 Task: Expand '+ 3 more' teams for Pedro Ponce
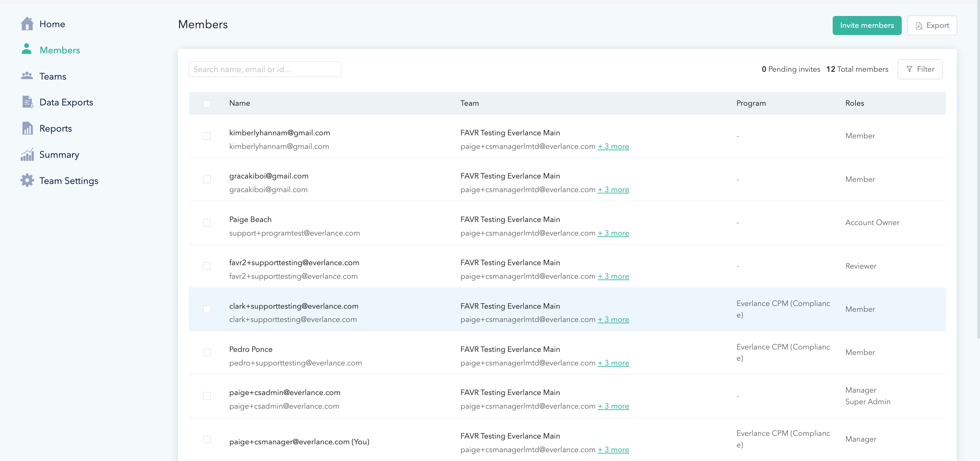(613, 363)
